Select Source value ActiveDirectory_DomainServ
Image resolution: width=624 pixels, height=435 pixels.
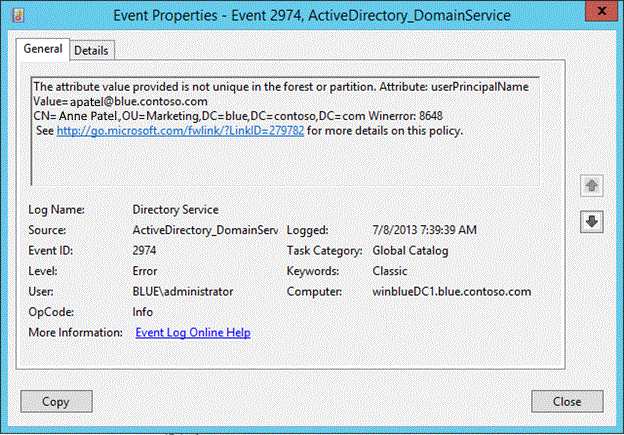(x=205, y=230)
